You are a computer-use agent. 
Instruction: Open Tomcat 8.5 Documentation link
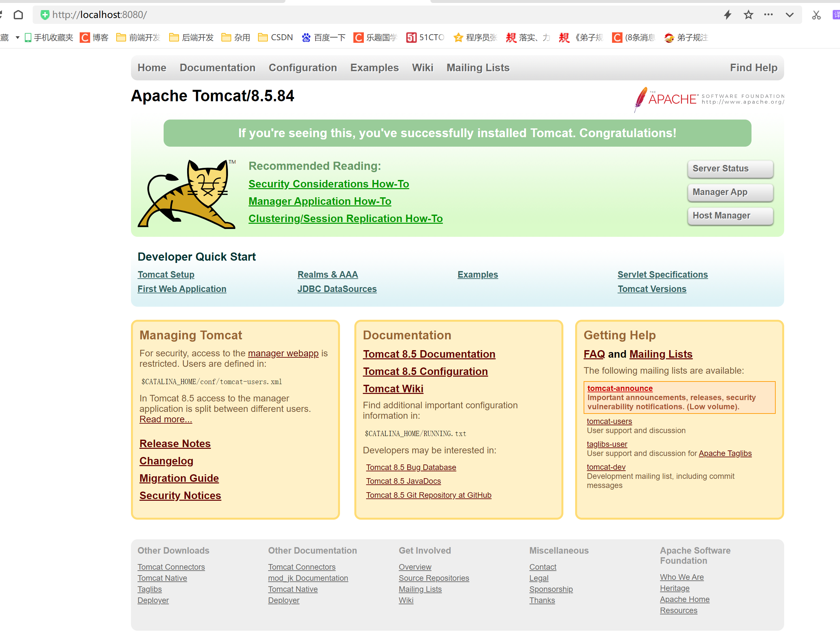(429, 354)
